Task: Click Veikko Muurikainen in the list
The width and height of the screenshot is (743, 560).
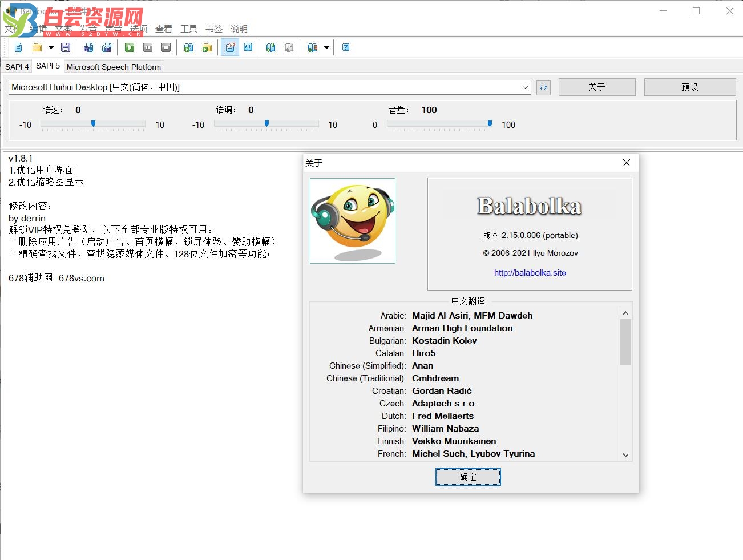Action: (x=454, y=441)
